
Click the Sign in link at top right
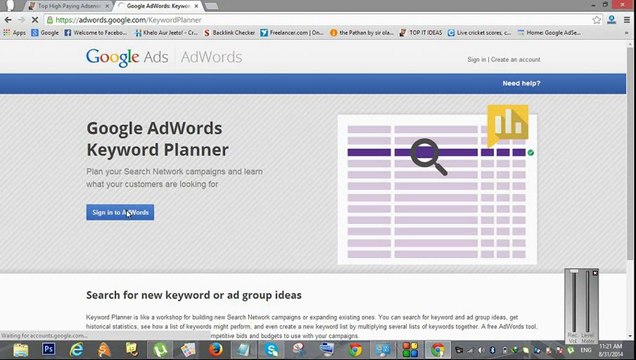tap(477, 60)
